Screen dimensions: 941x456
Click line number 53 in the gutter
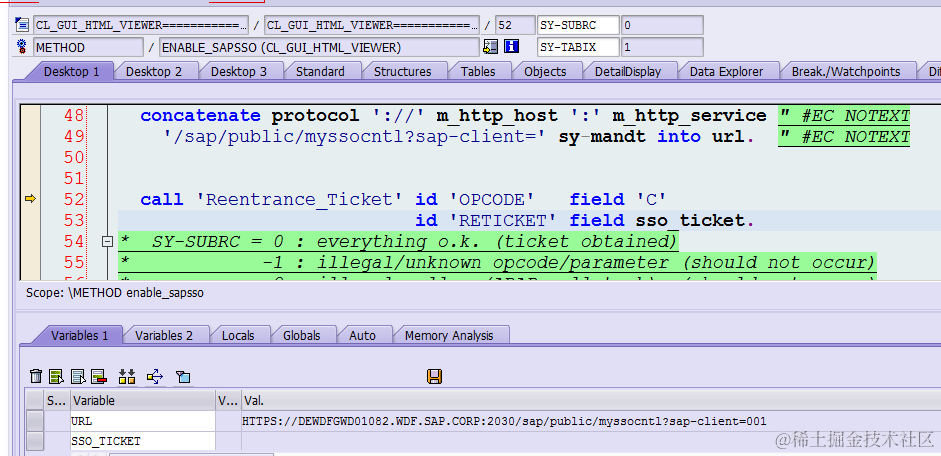[73, 220]
